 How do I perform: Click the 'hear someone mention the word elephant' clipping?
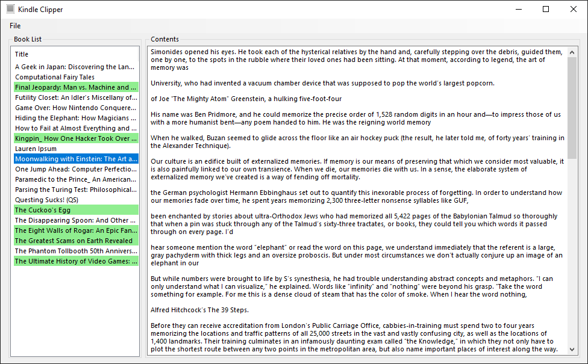[357, 255]
